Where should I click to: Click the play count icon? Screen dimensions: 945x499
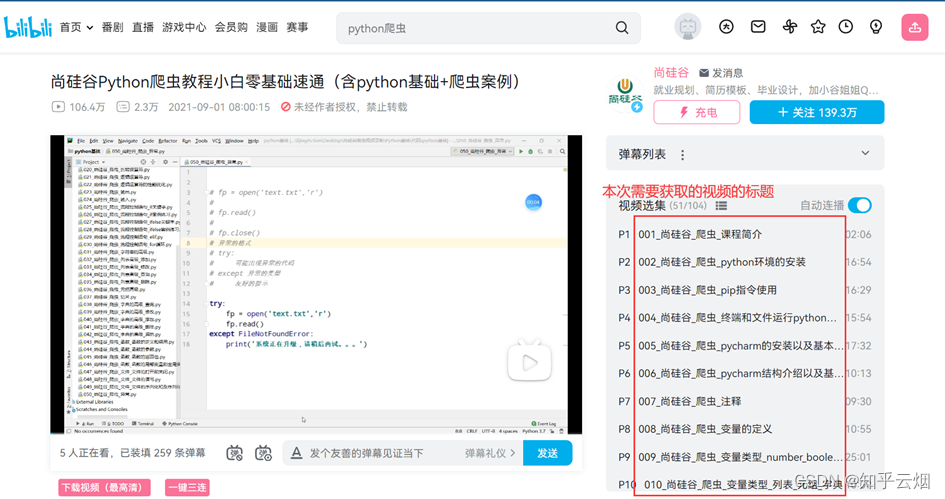pos(58,107)
